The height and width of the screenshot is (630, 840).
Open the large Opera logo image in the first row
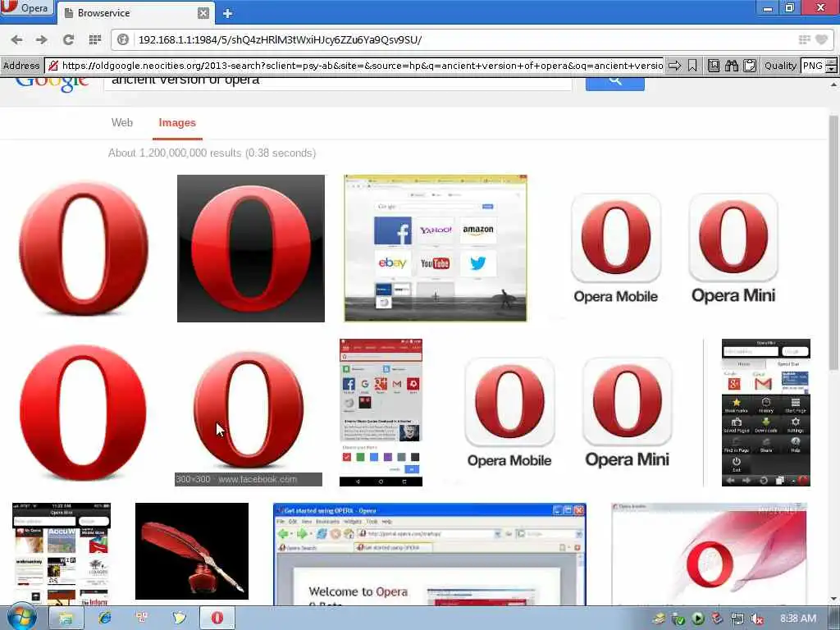(84, 248)
